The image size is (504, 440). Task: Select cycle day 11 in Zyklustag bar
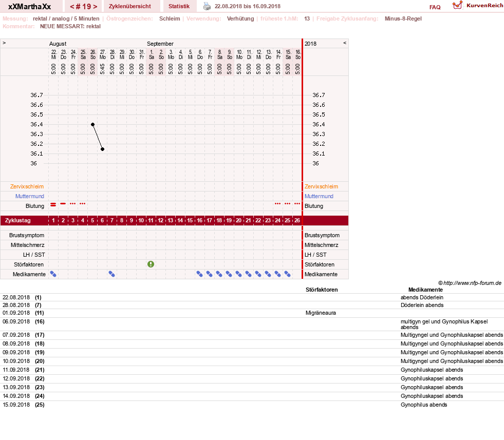pyautogui.click(x=151, y=220)
